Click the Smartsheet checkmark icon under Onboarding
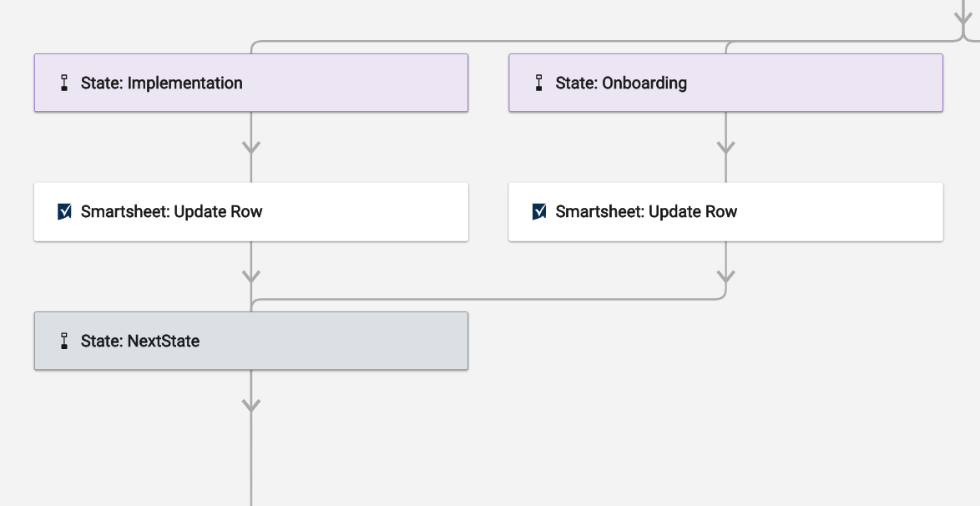 [x=539, y=211]
